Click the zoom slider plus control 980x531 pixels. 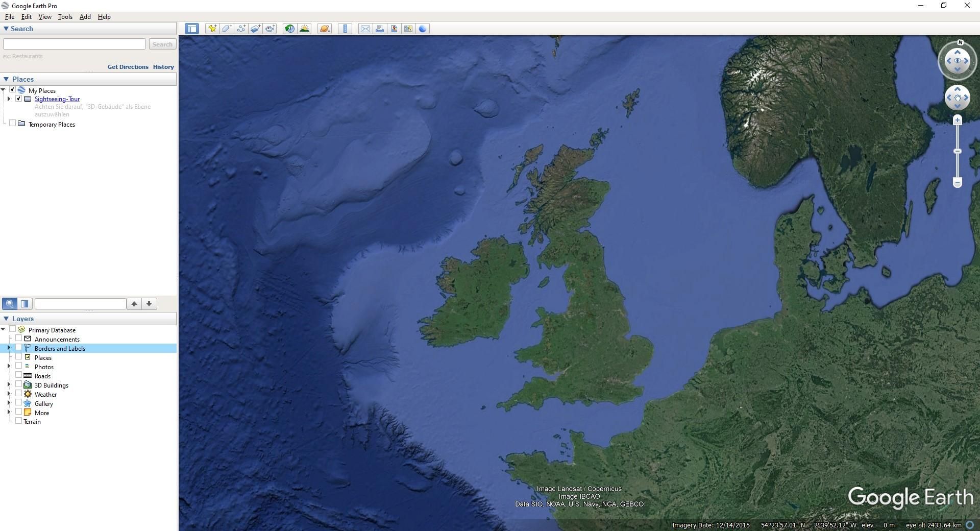pos(958,119)
